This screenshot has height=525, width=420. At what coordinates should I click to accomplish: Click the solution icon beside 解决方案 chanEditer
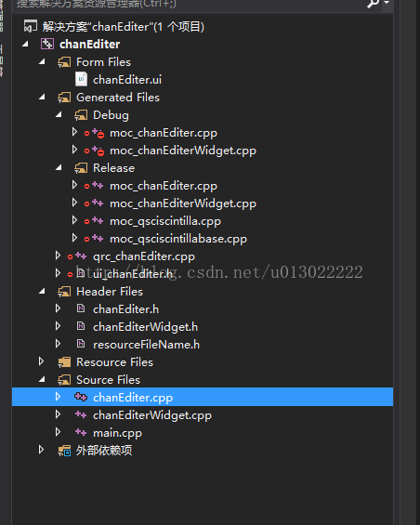click(31, 26)
